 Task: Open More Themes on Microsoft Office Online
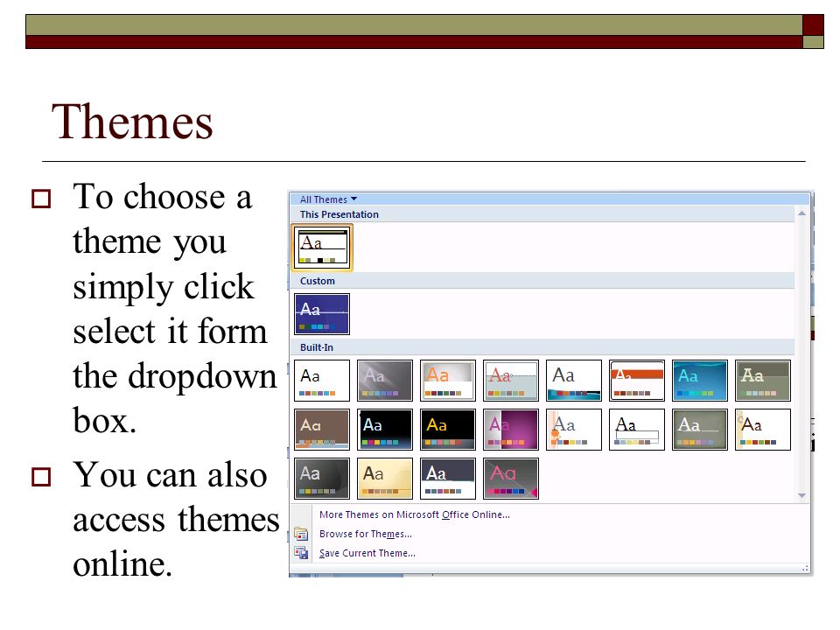click(x=414, y=514)
